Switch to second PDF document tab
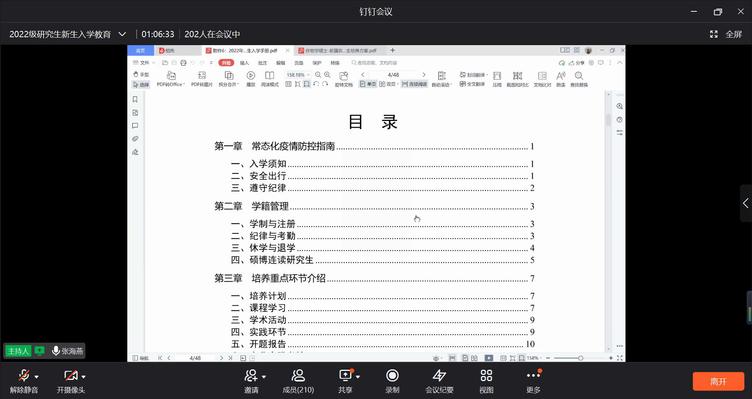752x399 pixels. click(337, 50)
